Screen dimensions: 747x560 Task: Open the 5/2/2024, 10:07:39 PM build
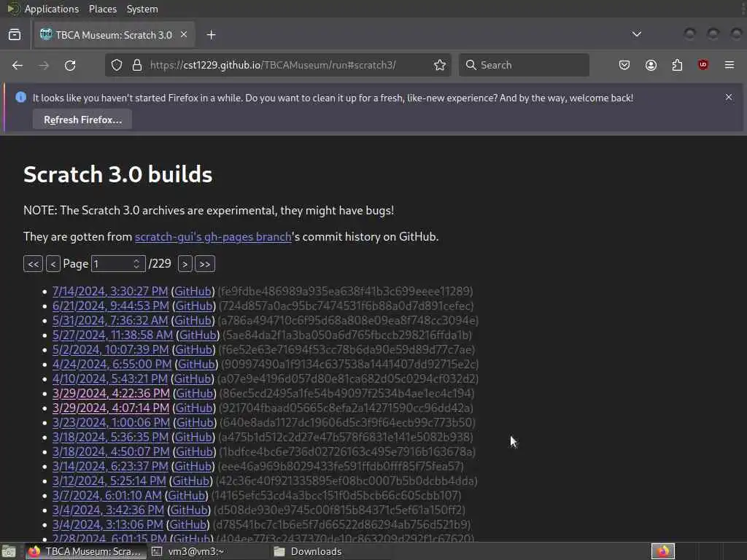[x=111, y=349]
